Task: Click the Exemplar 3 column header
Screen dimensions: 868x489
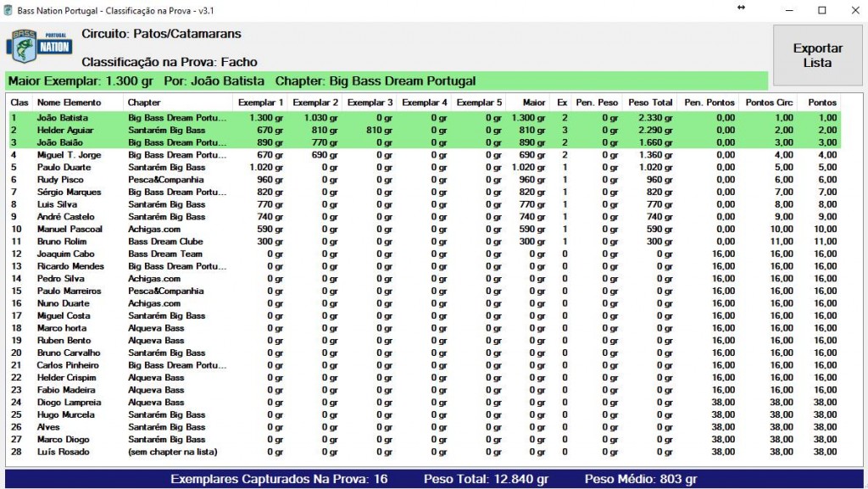Action: click(x=370, y=103)
